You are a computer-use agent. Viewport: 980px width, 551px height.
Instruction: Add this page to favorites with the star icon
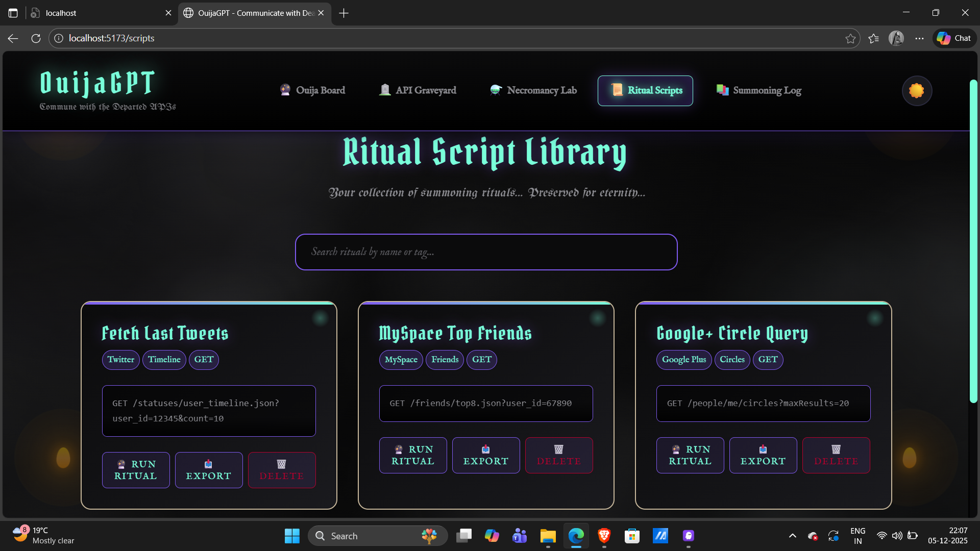click(850, 38)
